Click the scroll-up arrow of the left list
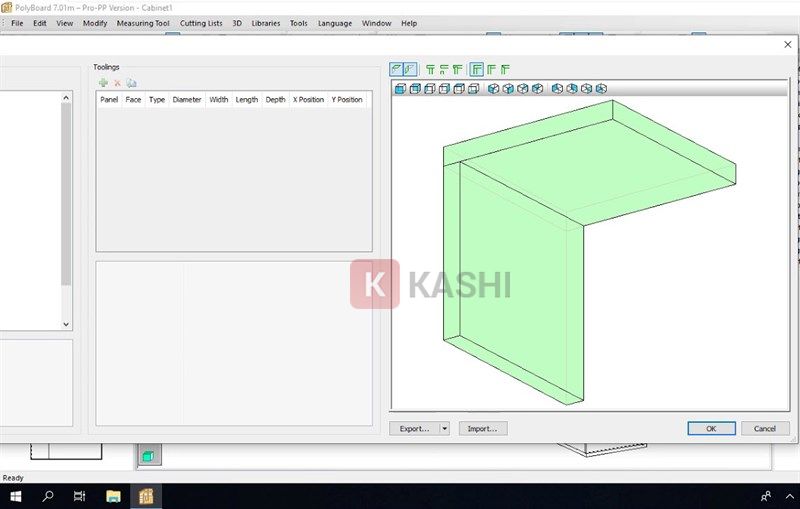The height and width of the screenshot is (509, 800). pyautogui.click(x=66, y=97)
